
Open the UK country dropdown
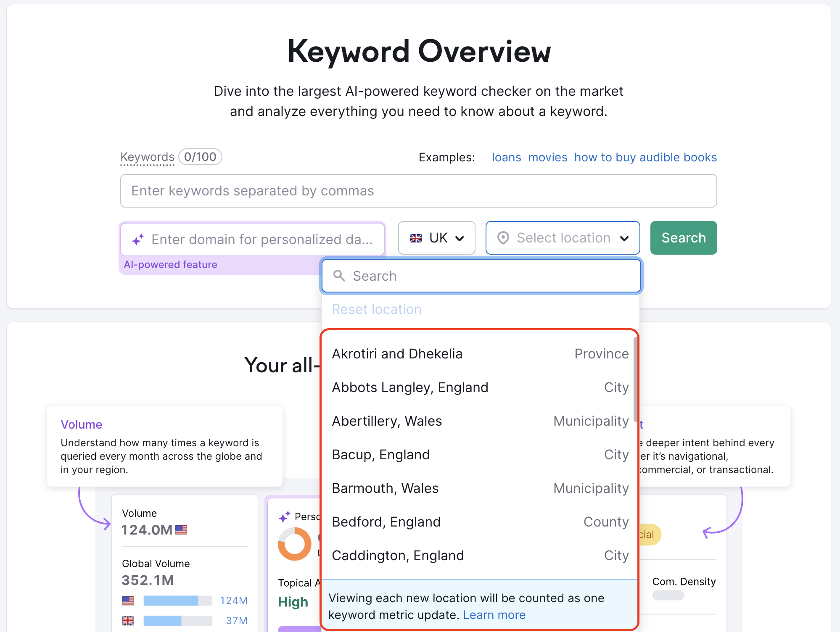436,238
